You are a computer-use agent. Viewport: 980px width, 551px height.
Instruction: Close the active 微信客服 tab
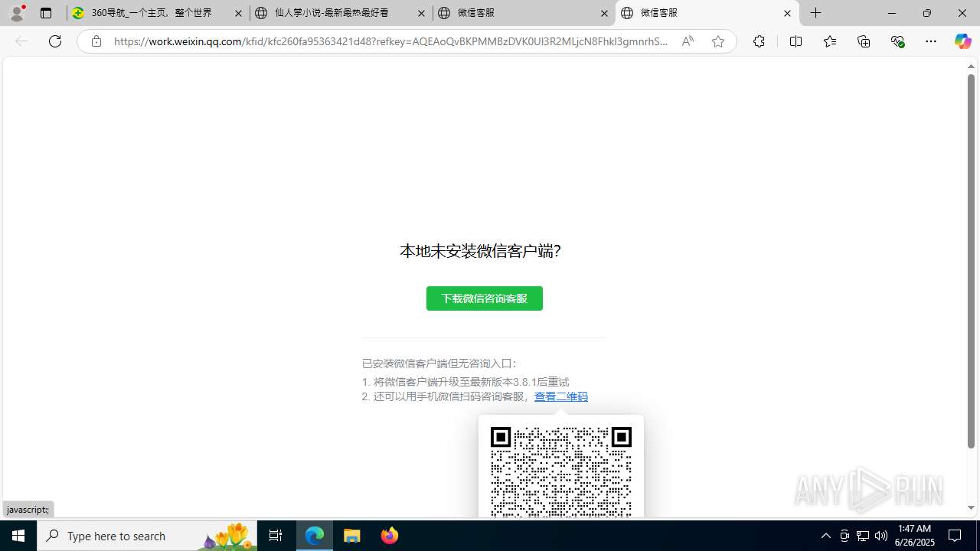tap(787, 13)
